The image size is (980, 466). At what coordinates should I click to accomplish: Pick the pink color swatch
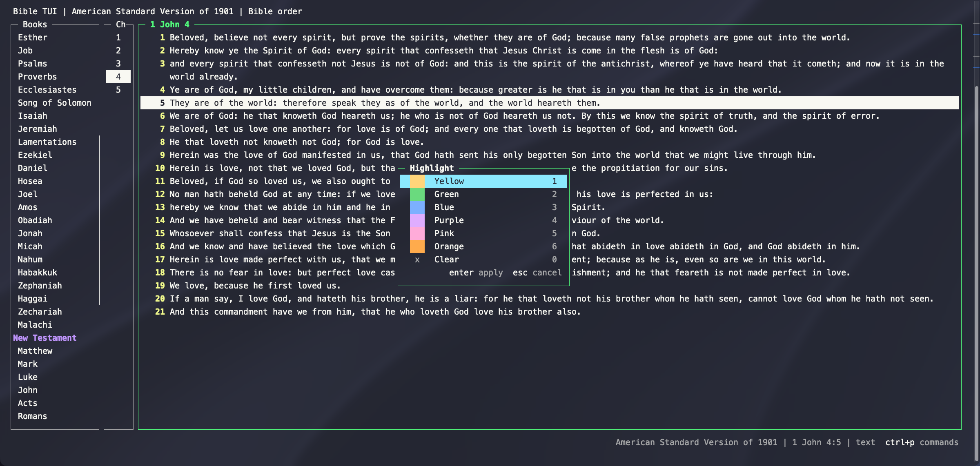click(x=417, y=233)
